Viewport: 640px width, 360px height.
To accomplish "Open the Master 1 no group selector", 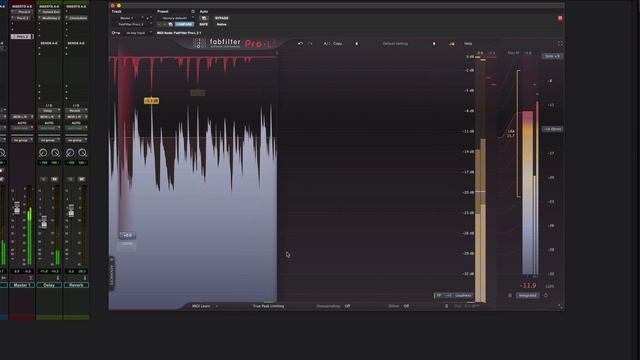I will [x=22, y=140].
